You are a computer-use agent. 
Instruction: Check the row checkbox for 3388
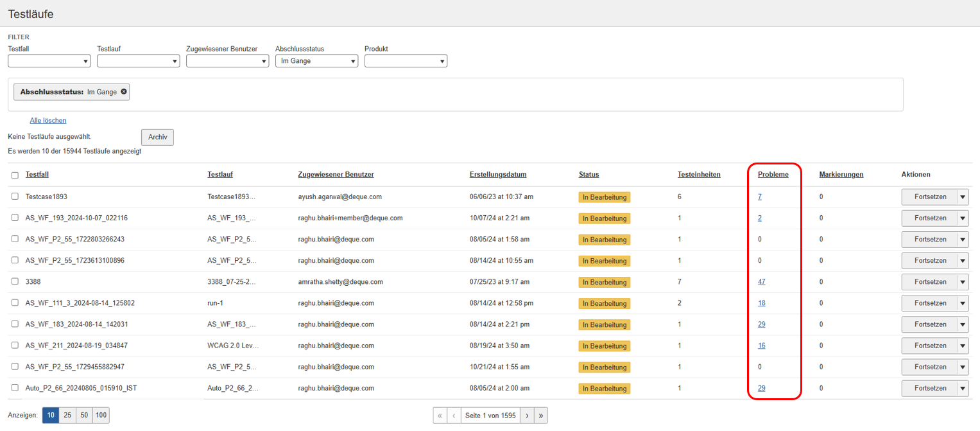pyautogui.click(x=15, y=282)
